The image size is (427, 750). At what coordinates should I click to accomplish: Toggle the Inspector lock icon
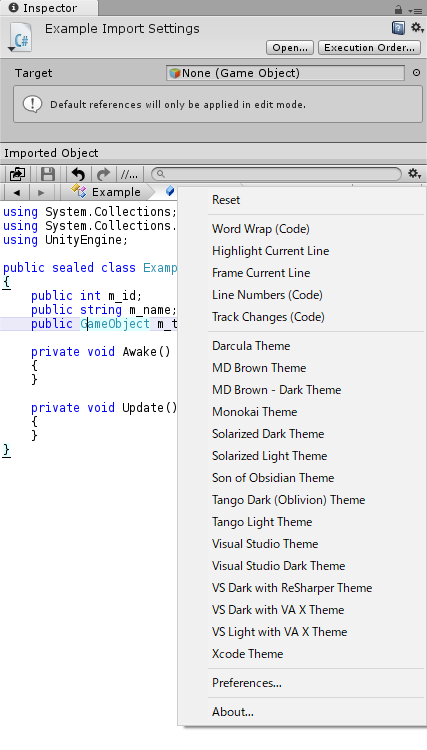398,9
